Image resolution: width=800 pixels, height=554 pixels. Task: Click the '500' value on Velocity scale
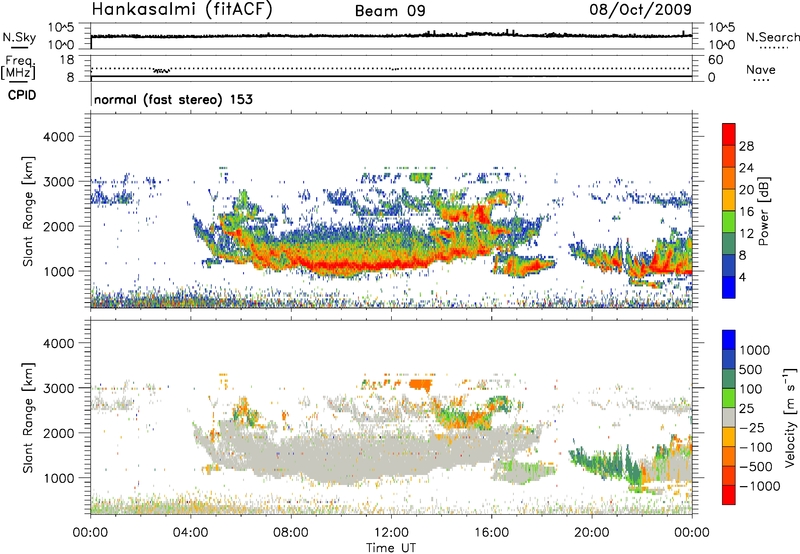751,369
